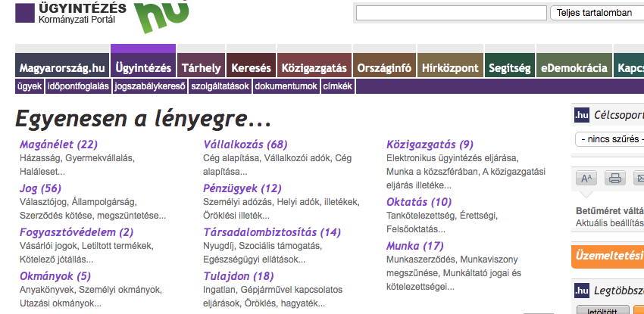This screenshot has height=314, width=644.
Task: Click the text Személyi adózás, Helyi adók, illetékek,
Action: (x=281, y=202)
